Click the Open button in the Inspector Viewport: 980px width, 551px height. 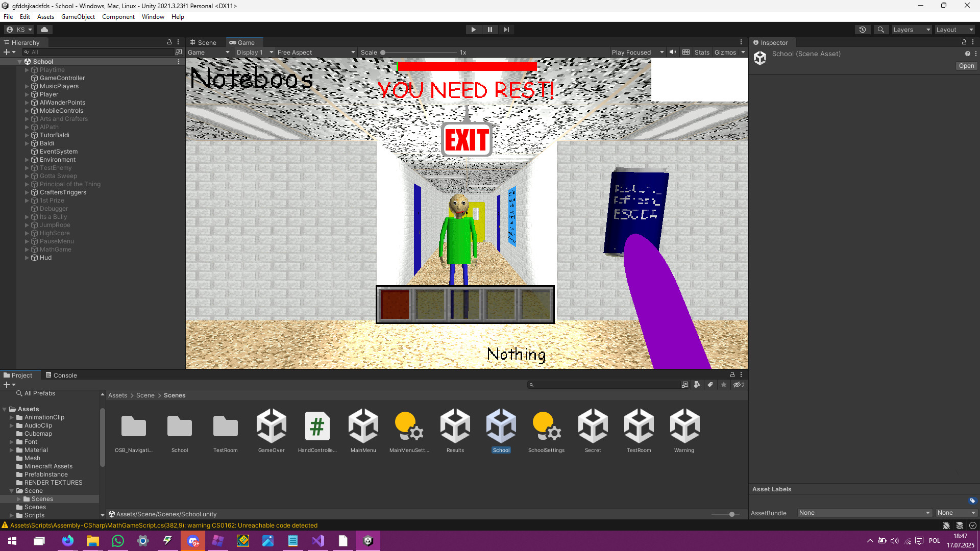tap(966, 66)
